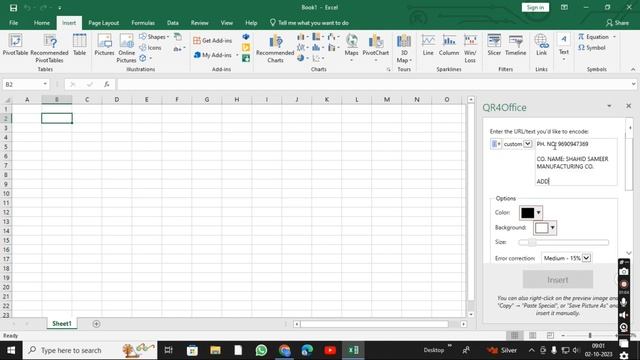Click the Share button

coord(617,23)
